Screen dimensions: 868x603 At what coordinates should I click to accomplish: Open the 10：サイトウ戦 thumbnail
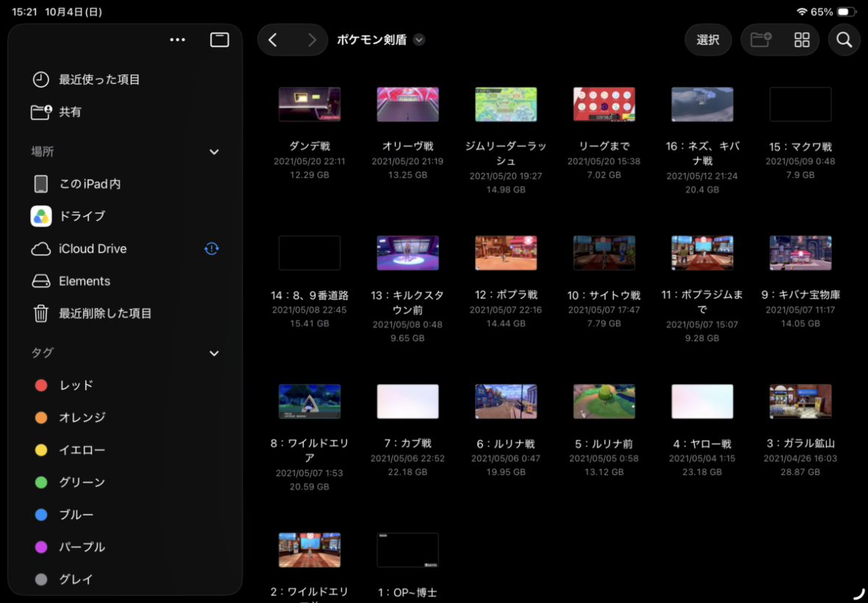coord(604,253)
